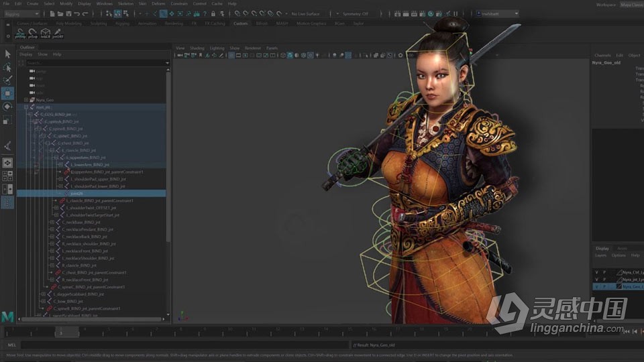
Task: Select the Rotate tool in toolbox
Action: tap(7, 107)
